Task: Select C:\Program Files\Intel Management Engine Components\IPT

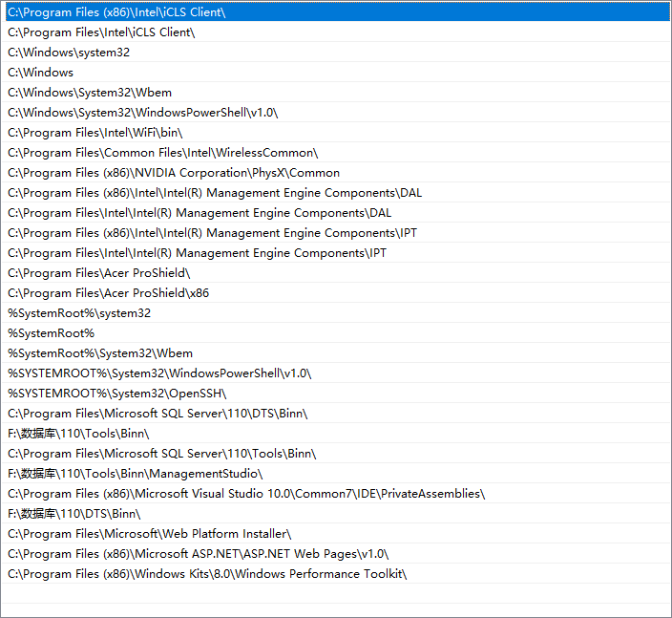Action: [x=336, y=253]
